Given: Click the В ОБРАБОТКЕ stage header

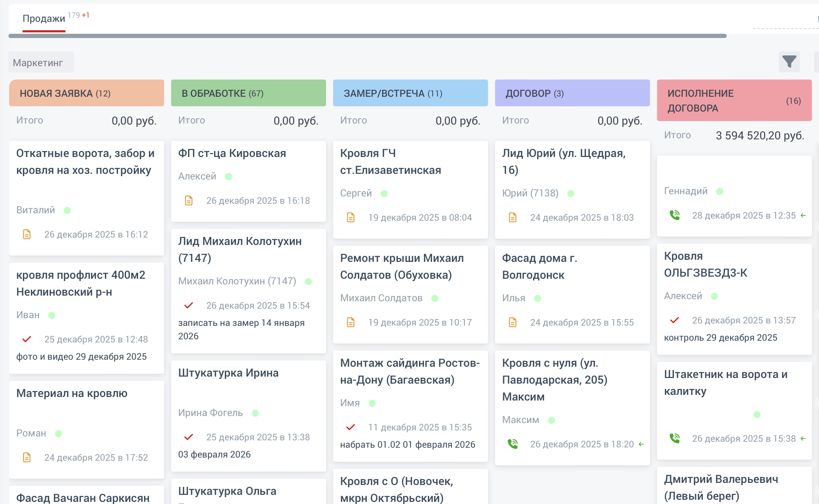Looking at the screenshot, I should pos(248,93).
